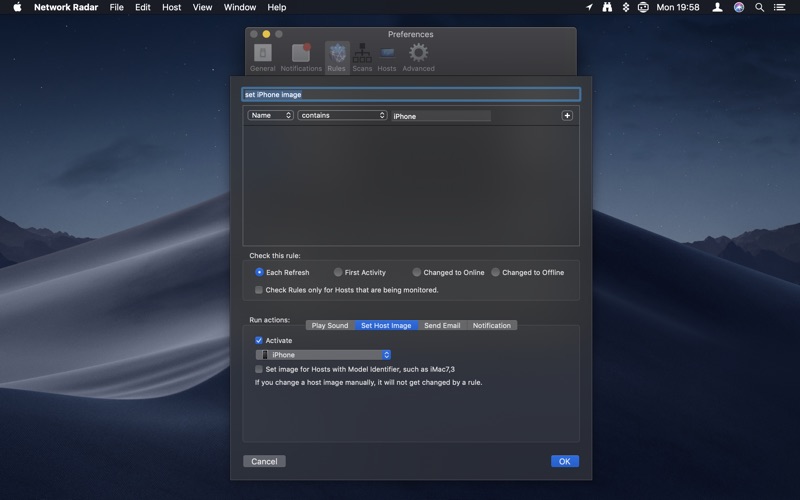Expand the iPhone host image dropdown

click(x=324, y=355)
